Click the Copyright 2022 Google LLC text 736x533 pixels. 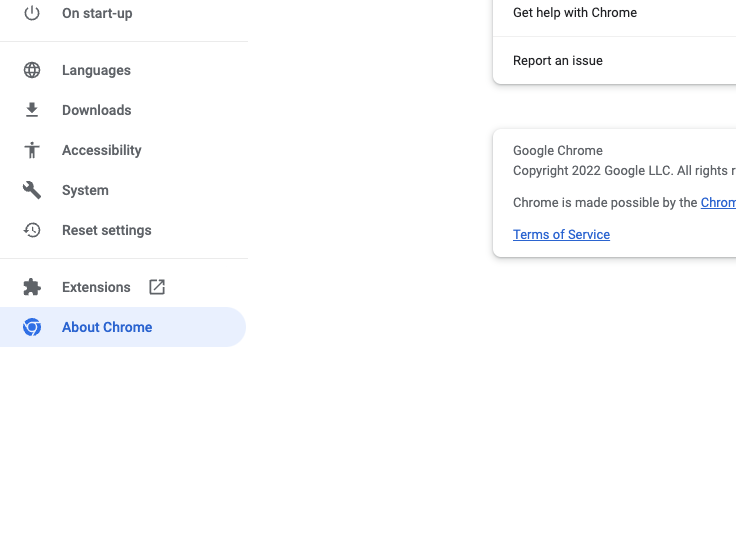click(x=624, y=171)
